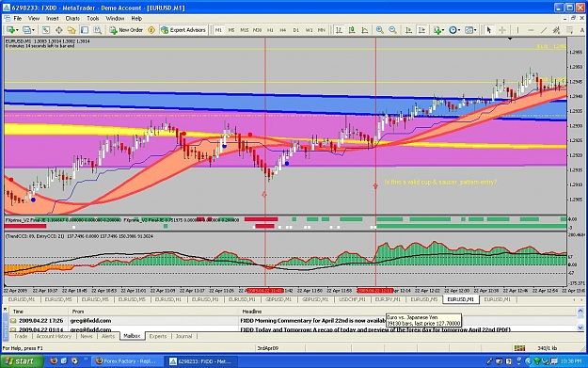This screenshot has width=588, height=368.
Task: Switch to W1 timeframe
Action: [x=309, y=30]
